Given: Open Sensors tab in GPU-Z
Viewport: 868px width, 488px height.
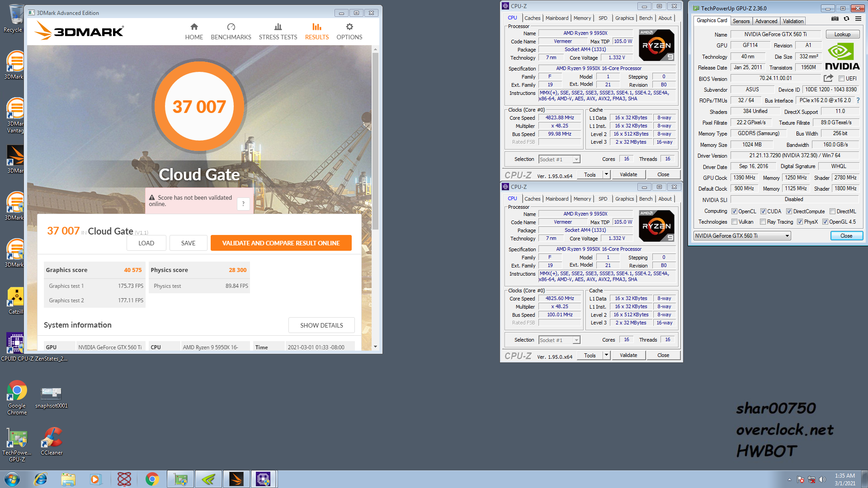Looking at the screenshot, I should [741, 21].
